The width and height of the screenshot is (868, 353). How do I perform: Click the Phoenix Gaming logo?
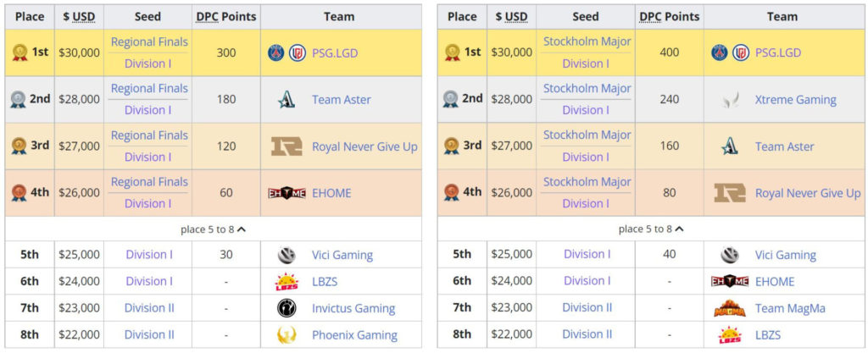click(287, 334)
